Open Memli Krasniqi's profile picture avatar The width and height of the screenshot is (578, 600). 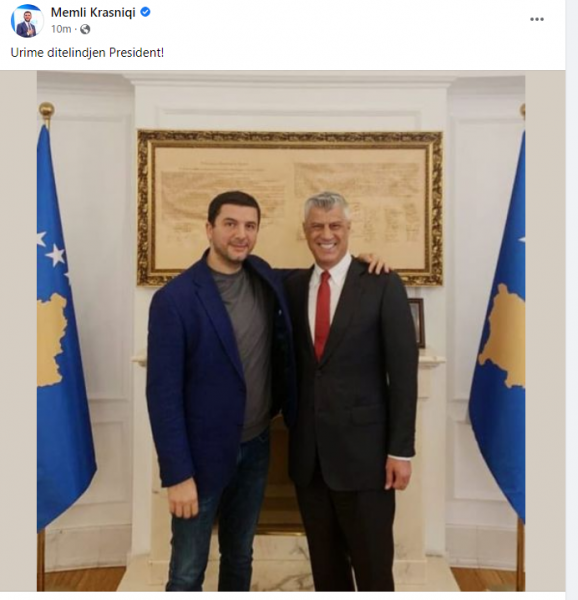click(x=27, y=21)
